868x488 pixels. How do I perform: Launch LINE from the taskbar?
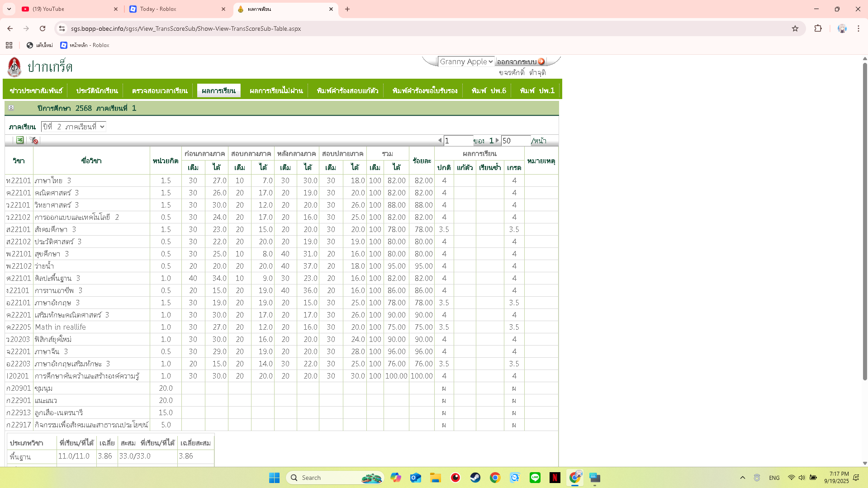(x=535, y=478)
